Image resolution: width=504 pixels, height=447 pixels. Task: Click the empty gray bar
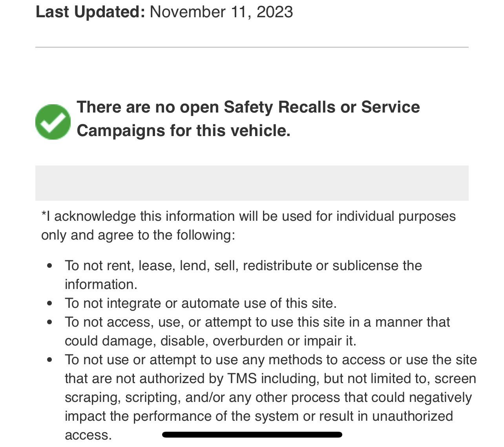pos(252,183)
